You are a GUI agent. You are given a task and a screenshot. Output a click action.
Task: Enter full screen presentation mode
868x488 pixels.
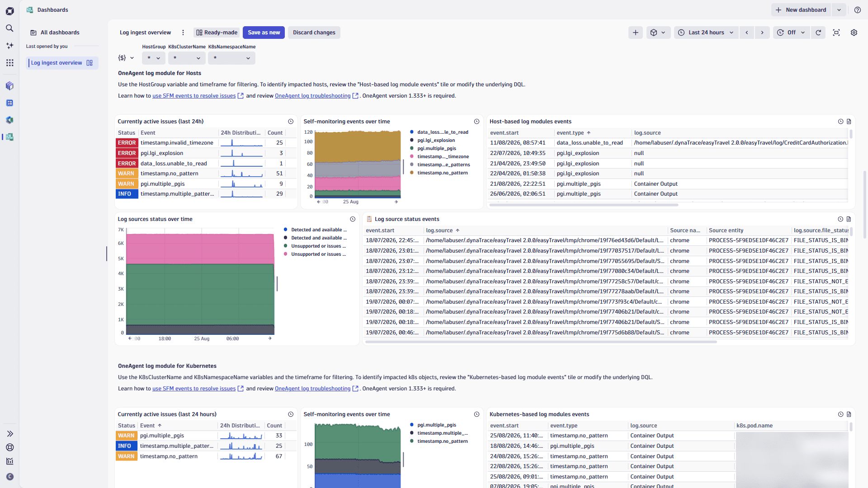pyautogui.click(x=836, y=33)
